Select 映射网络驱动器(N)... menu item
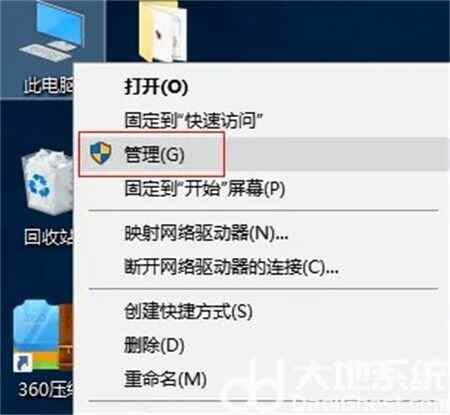Viewport: 450px width, 415px height. pos(206,233)
